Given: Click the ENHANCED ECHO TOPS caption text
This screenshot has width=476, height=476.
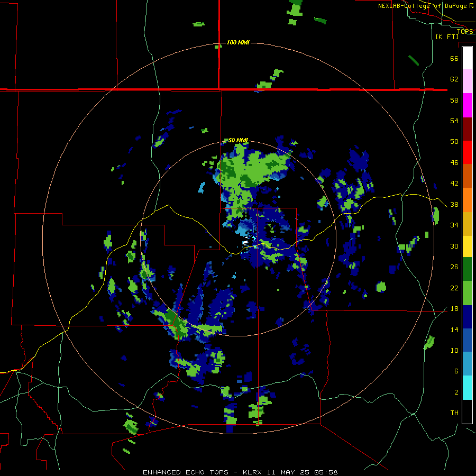Looking at the screenshot, I should point(186,472).
